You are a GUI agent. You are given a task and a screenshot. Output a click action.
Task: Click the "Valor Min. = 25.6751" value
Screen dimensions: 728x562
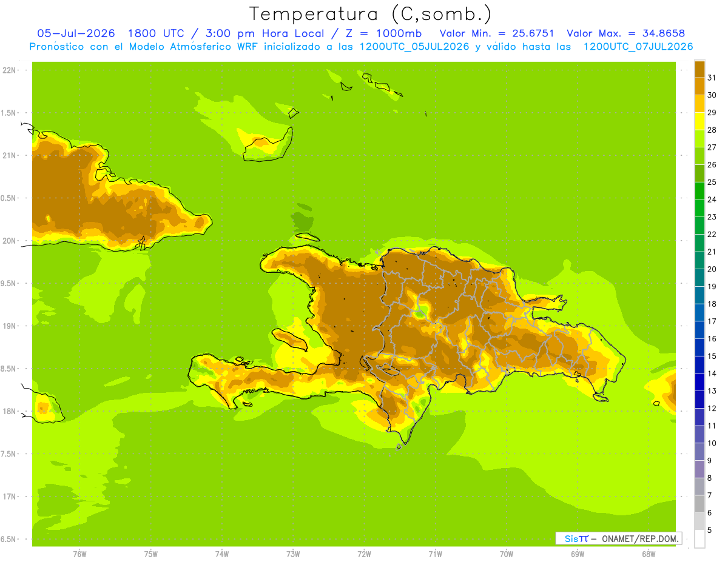496,33
